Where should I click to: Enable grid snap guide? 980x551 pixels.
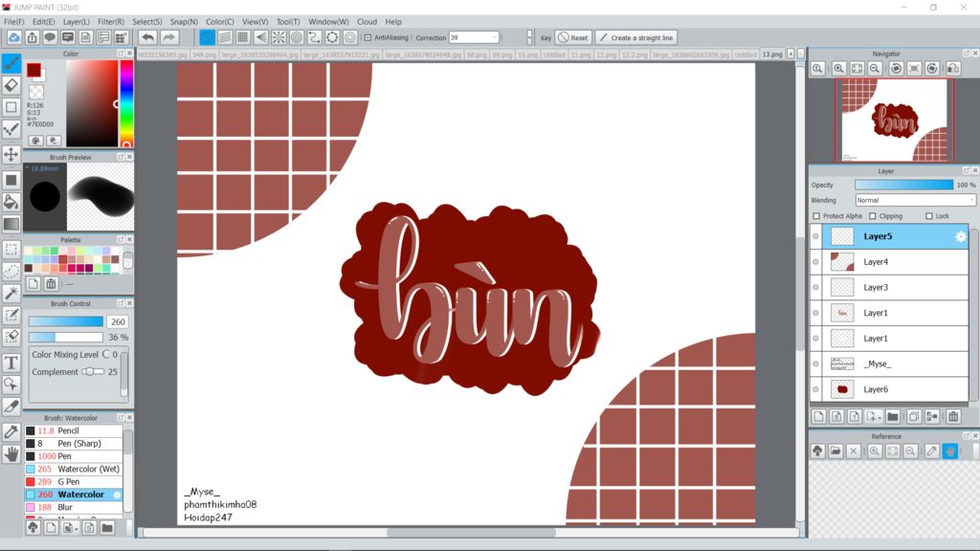point(242,37)
